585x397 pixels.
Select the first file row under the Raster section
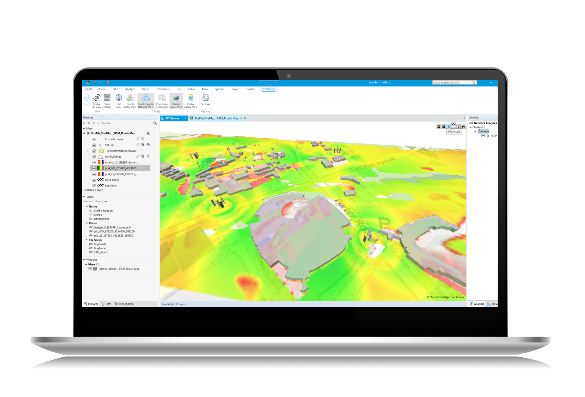110,227
